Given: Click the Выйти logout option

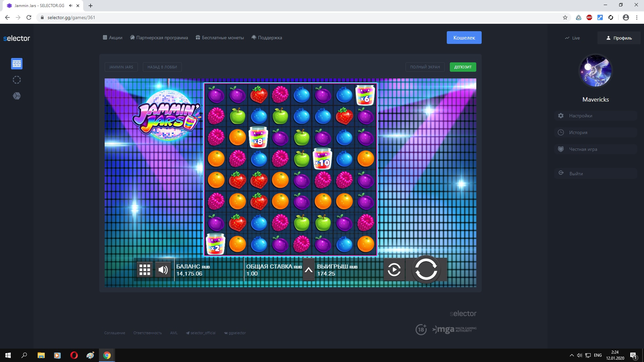Looking at the screenshot, I should coord(576,174).
